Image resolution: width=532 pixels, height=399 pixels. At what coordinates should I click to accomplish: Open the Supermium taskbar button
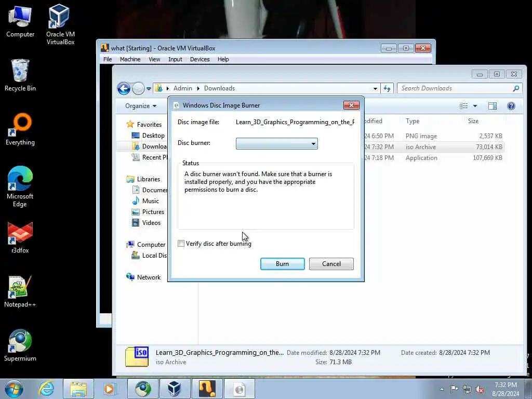tap(143, 389)
